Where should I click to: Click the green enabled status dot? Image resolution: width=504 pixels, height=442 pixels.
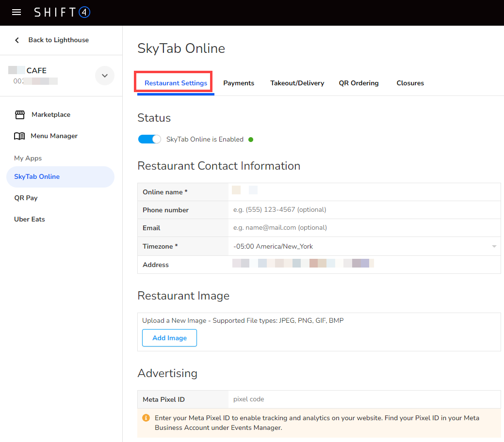tap(251, 140)
